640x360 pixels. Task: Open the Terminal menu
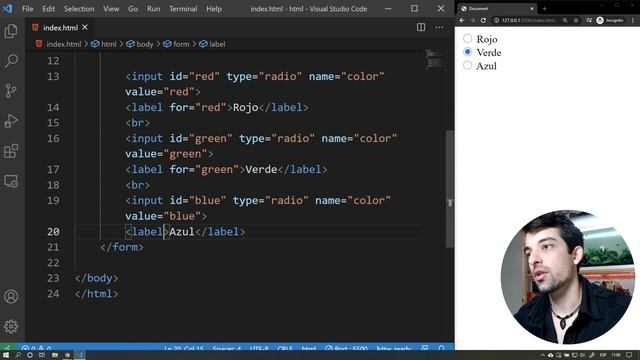183,9
